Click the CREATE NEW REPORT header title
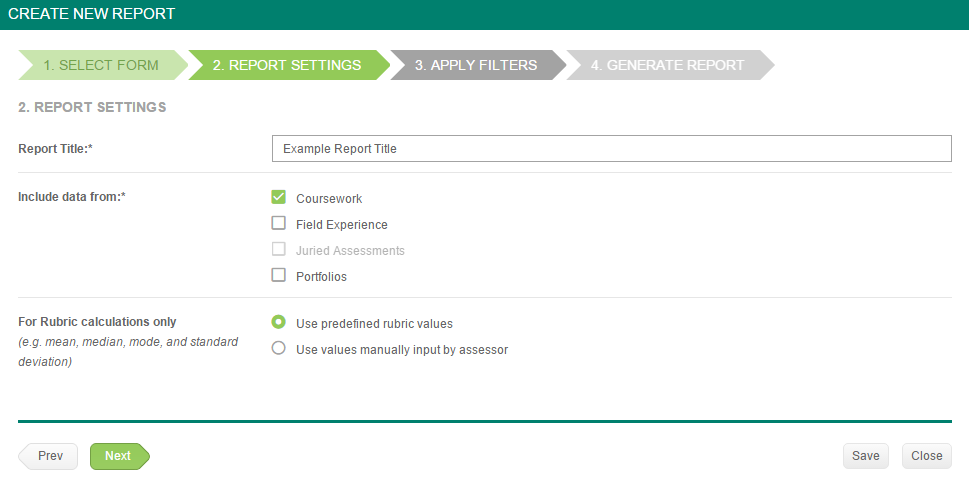The width and height of the screenshot is (969, 482). click(91, 14)
